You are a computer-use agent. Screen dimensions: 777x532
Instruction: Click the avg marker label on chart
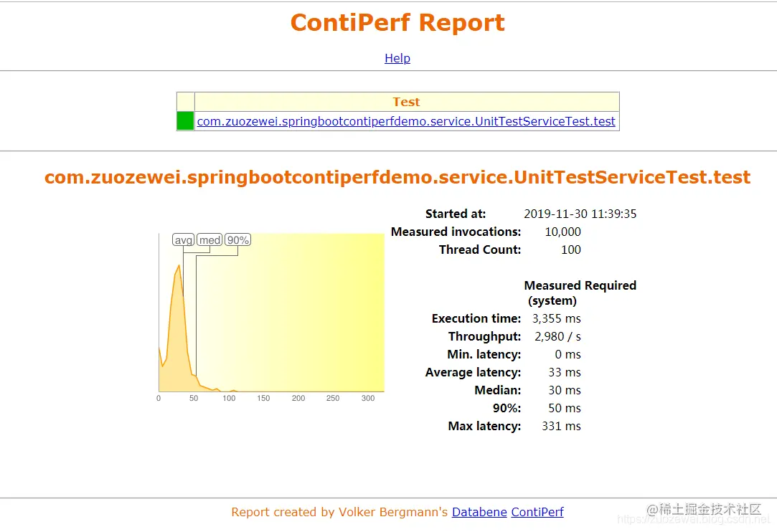tap(184, 240)
